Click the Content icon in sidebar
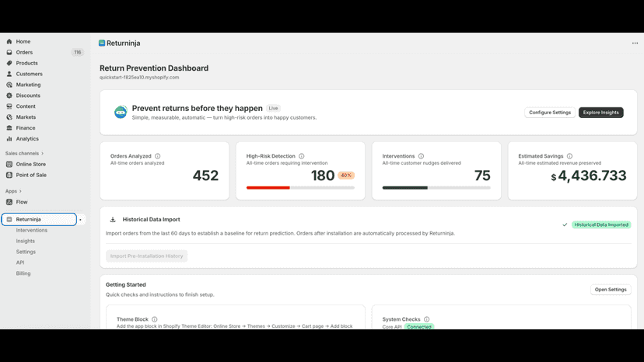644x362 pixels. tap(9, 106)
